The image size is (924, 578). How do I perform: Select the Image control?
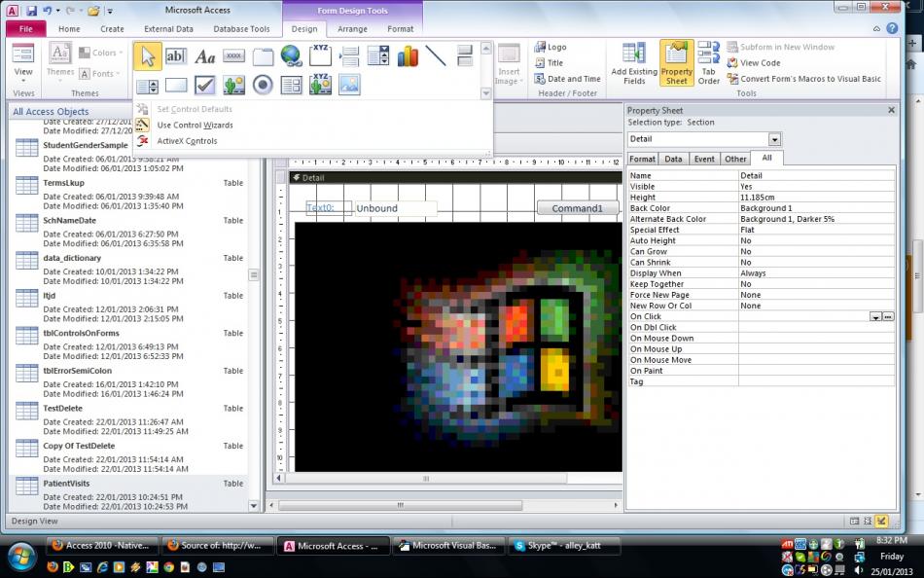coord(349,86)
